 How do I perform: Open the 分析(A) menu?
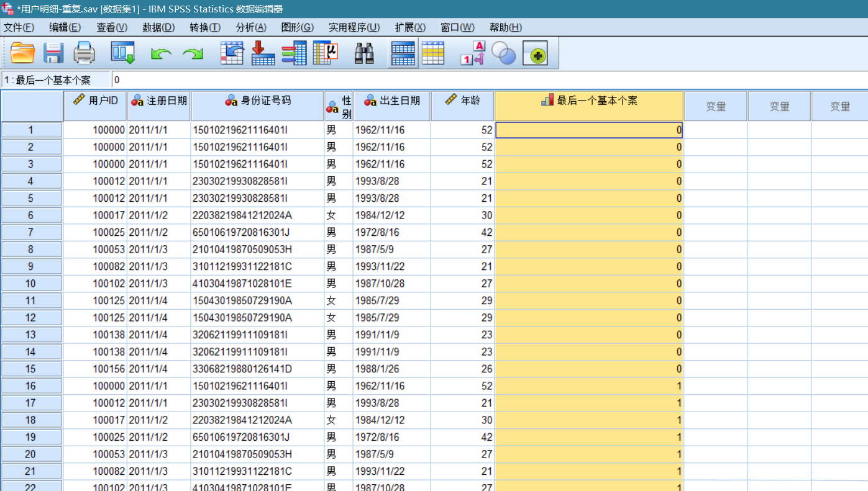point(251,27)
